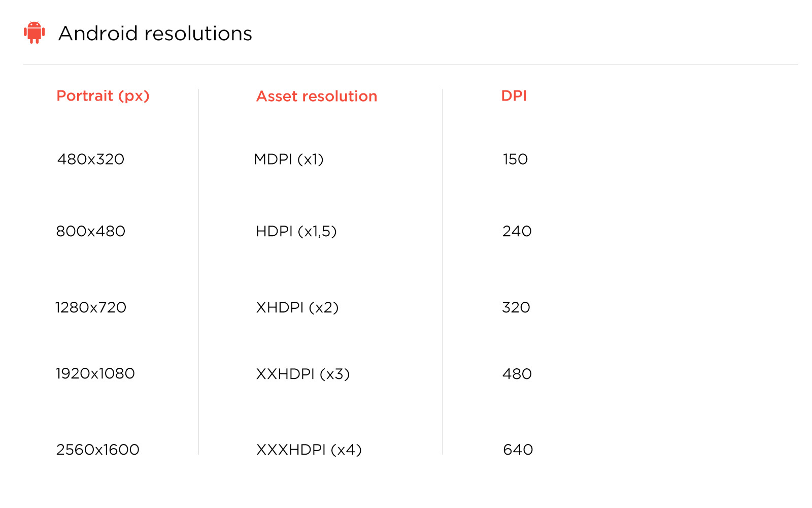Image resolution: width=812 pixels, height=508 pixels.
Task: Click the 640 DPI value
Action: click(518, 450)
